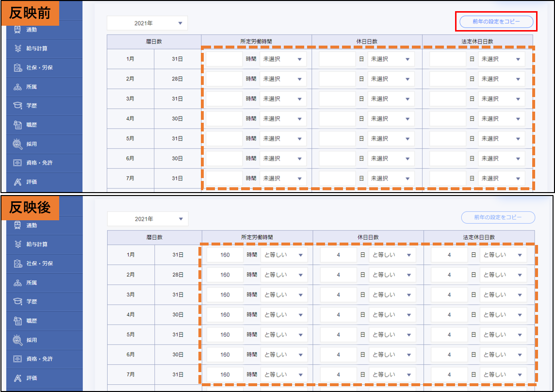Expand the 1月 所定労働時間 未選択 dropdown
This screenshot has height=392, width=555.
point(283,59)
